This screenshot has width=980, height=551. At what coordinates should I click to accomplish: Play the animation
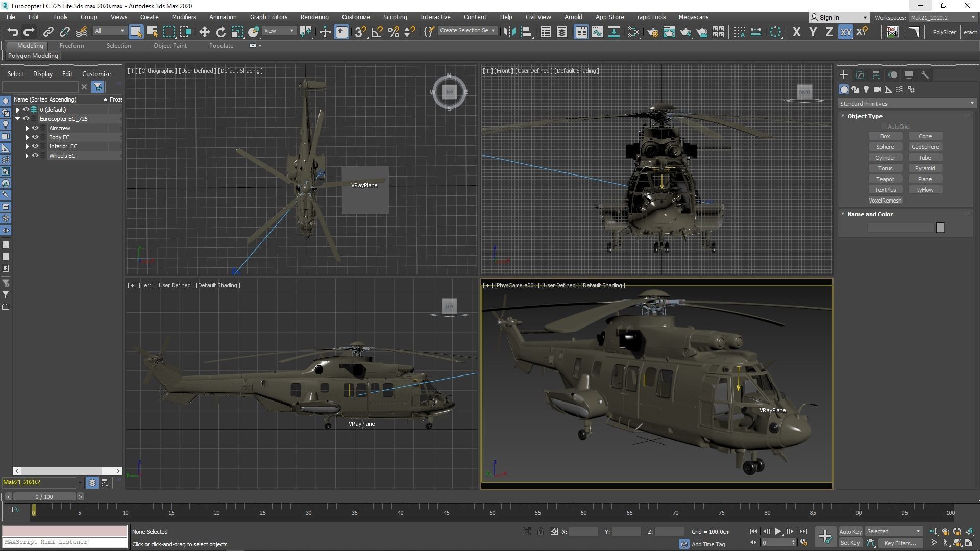(x=778, y=532)
